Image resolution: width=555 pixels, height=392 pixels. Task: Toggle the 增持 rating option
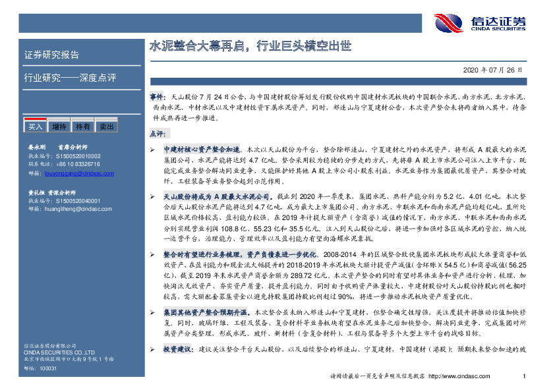58,125
